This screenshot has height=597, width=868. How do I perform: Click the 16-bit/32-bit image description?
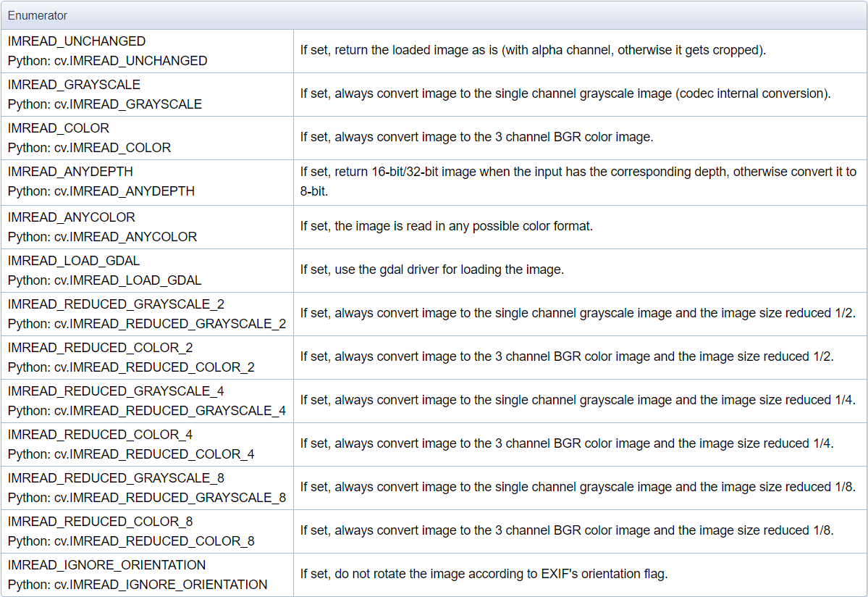click(578, 182)
